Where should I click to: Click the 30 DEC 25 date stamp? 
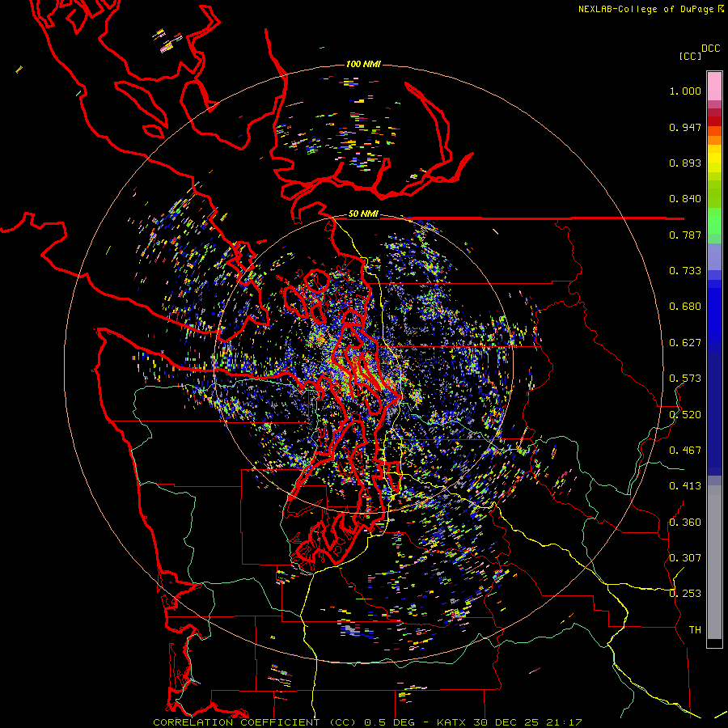click(506, 722)
